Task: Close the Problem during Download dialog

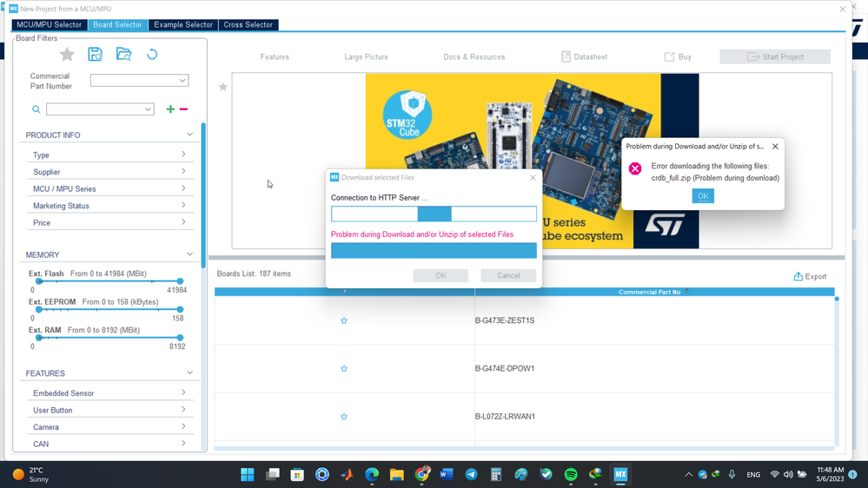Action: coord(775,147)
